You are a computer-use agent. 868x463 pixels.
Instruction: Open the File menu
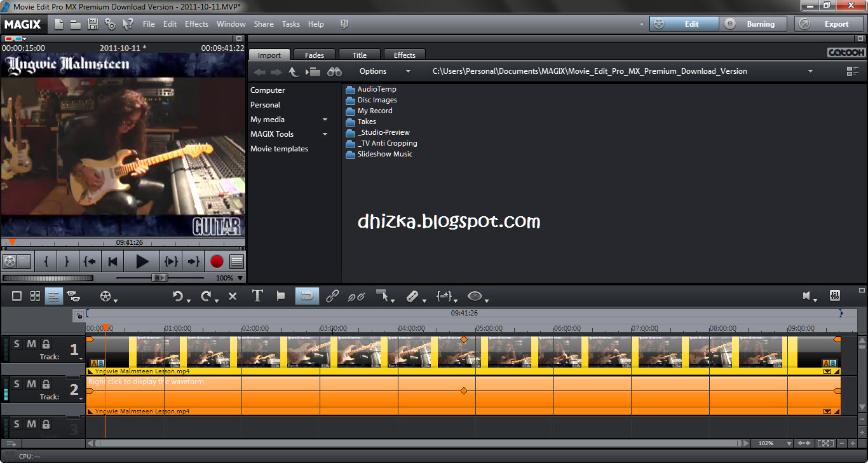149,24
